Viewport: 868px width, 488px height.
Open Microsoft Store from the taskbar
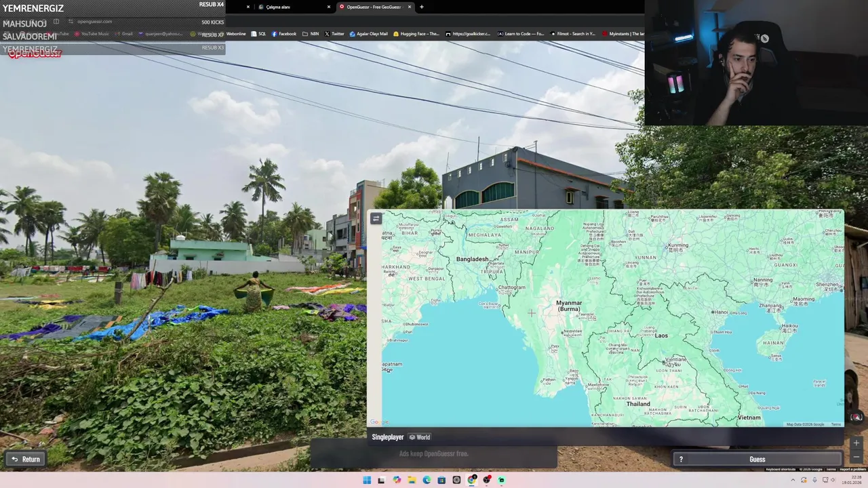click(x=441, y=480)
